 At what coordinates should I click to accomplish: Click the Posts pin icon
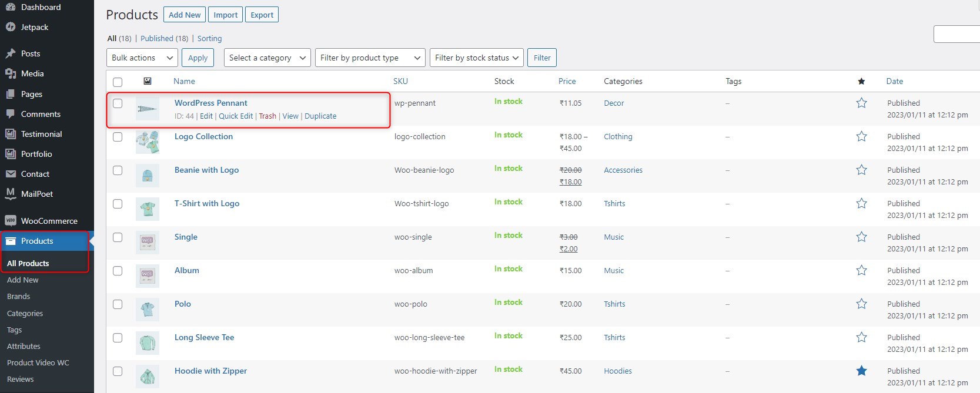tap(10, 53)
